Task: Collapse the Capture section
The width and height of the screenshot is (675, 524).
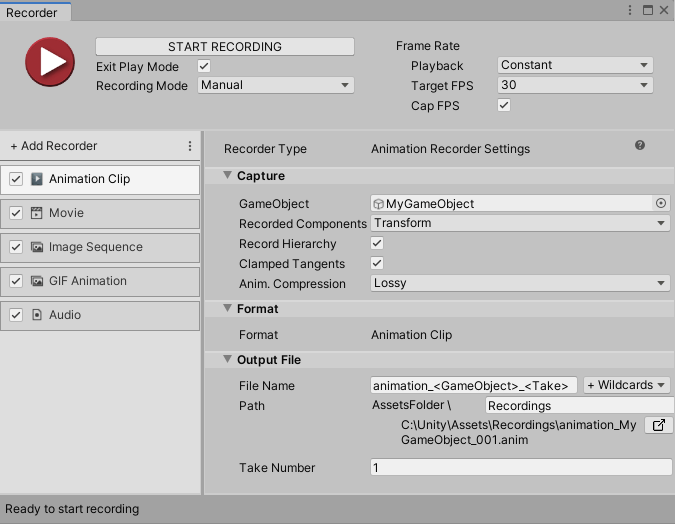Action: coord(227,175)
